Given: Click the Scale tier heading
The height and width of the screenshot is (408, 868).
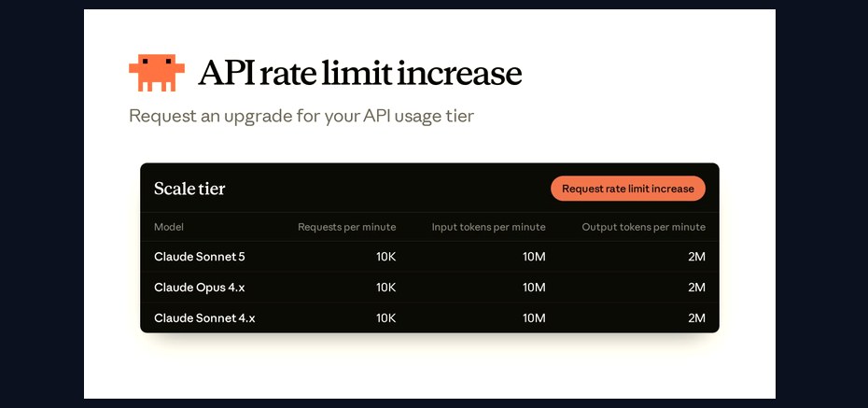Looking at the screenshot, I should pos(189,189).
